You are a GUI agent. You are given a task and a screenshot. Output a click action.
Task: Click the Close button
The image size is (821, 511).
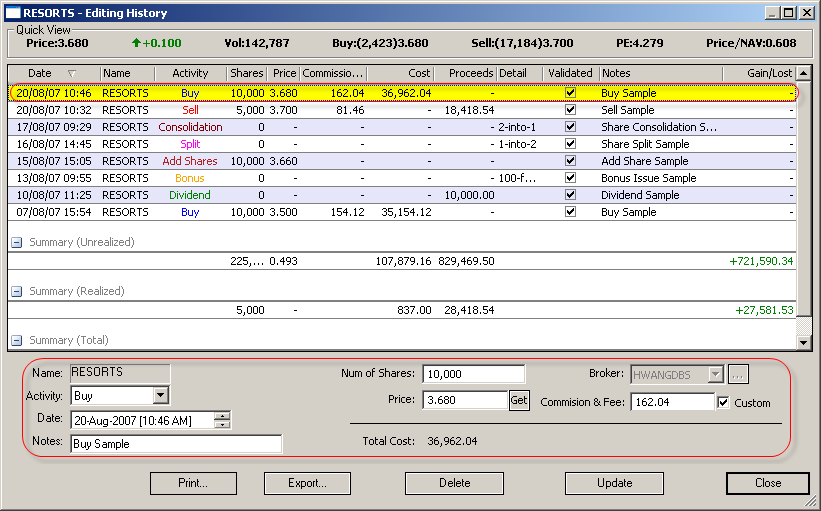tap(768, 483)
